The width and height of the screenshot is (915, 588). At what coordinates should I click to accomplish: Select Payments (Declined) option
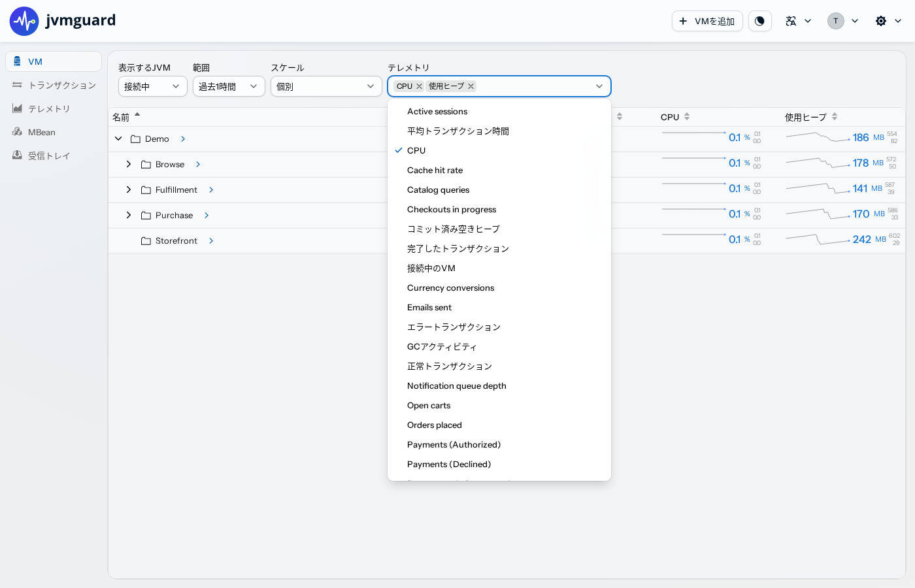tap(499, 465)
